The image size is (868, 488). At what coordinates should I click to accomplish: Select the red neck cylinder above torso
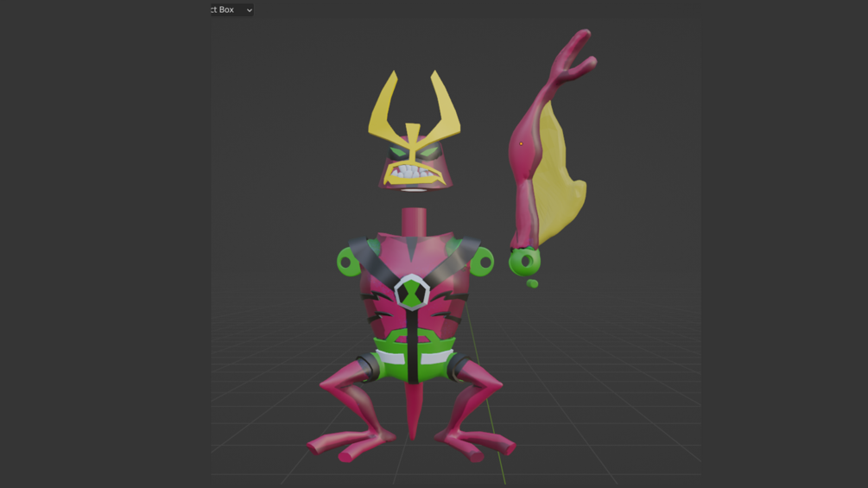(414, 221)
